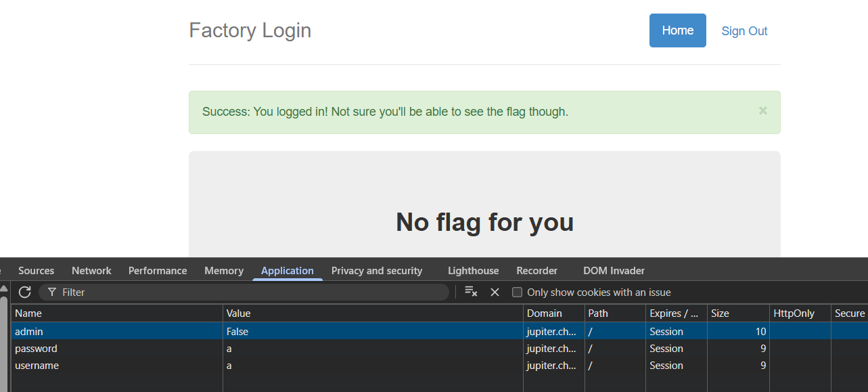This screenshot has height=392, width=868.
Task: Click the delete selected cookie X icon
Action: coord(495,292)
